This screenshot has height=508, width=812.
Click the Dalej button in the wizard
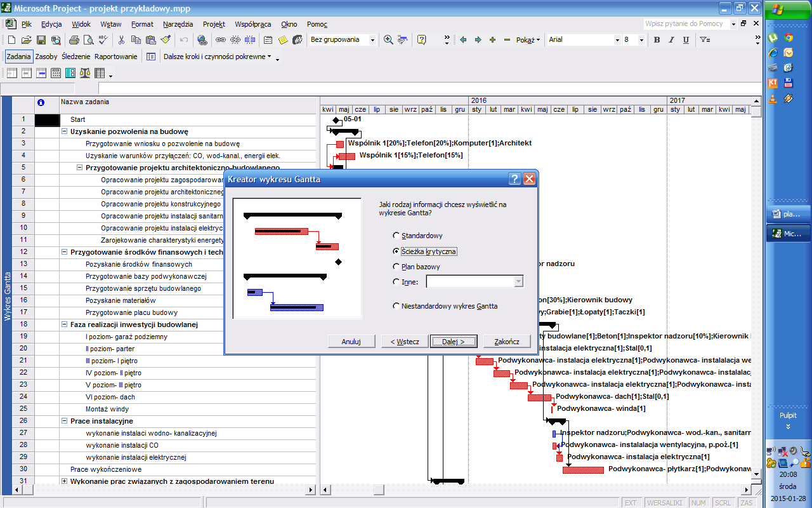[x=454, y=342]
